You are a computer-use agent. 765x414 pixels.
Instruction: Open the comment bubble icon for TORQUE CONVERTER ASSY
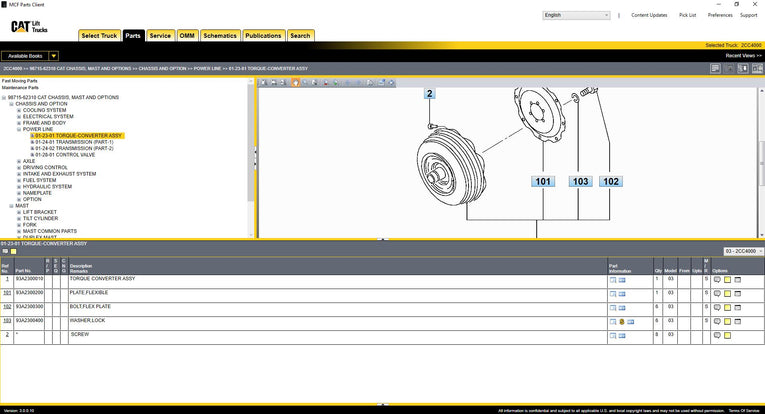click(x=716, y=280)
